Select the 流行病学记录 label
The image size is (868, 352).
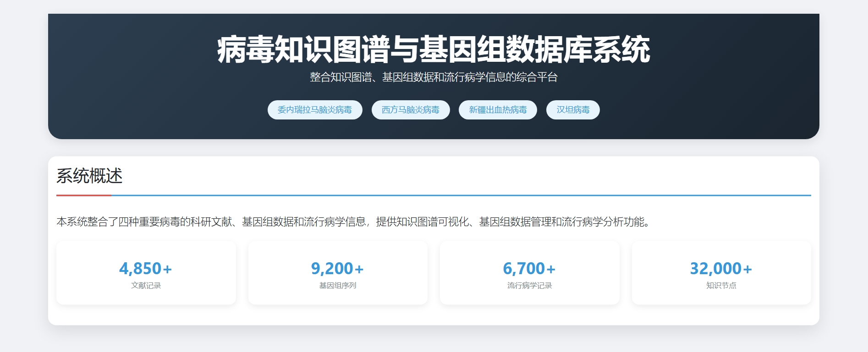point(529,286)
